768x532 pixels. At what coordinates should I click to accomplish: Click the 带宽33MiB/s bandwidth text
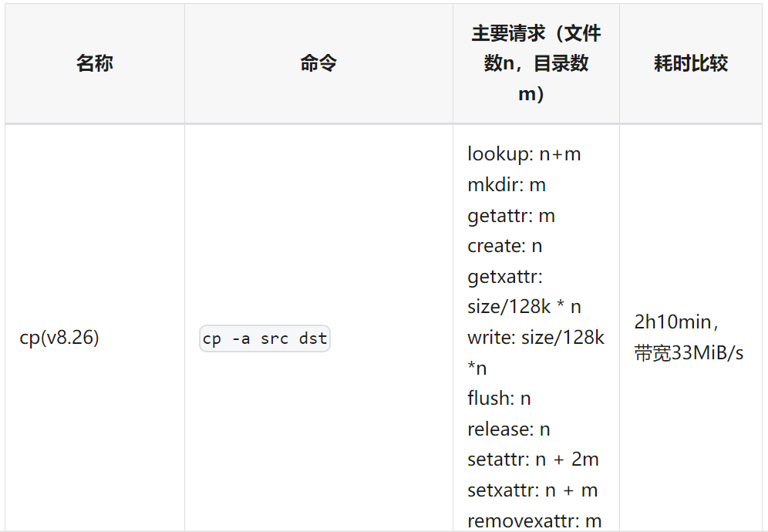(689, 352)
